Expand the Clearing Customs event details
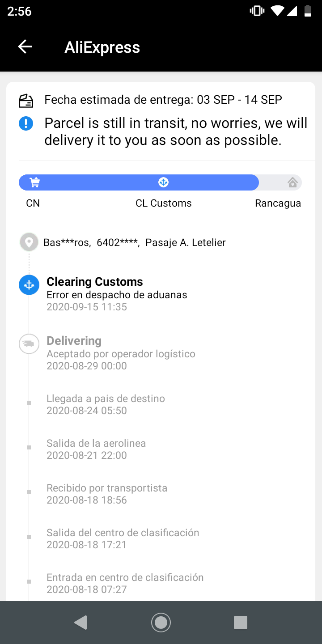Viewport: 322px width, 644px height. click(x=94, y=281)
